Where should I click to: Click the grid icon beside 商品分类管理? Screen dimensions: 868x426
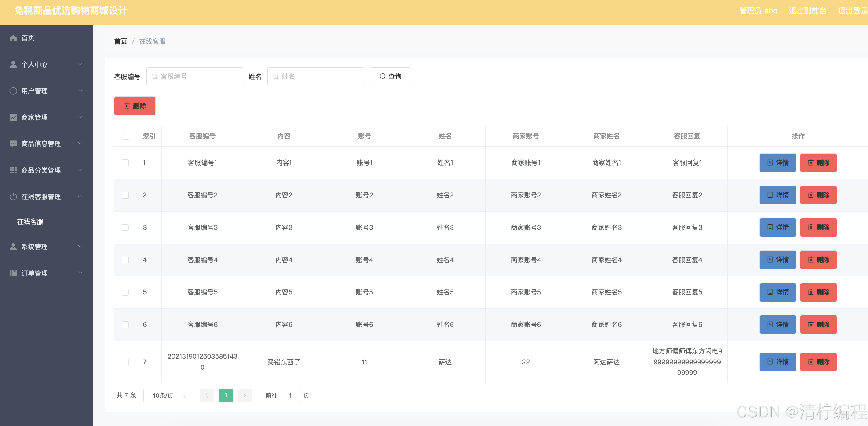pos(13,170)
